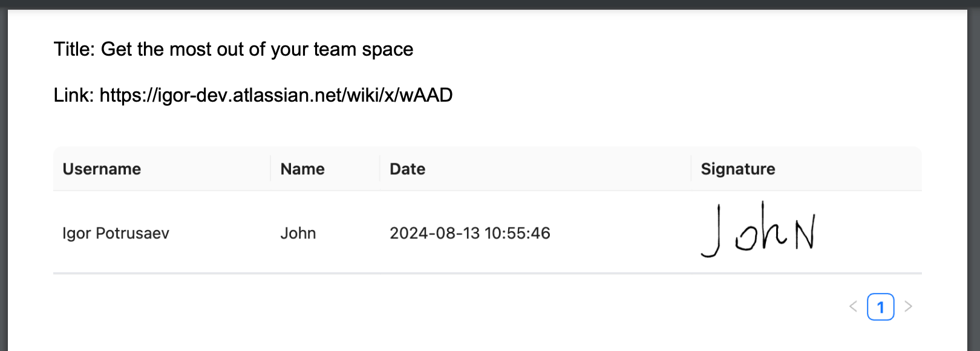Select the John name cell
Screen dimensions: 980x351
click(298, 233)
